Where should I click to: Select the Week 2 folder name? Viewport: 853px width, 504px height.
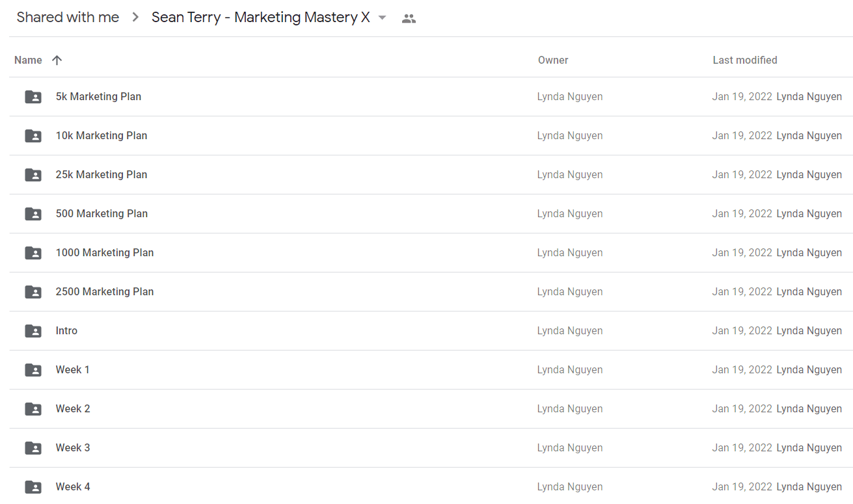[x=73, y=408]
